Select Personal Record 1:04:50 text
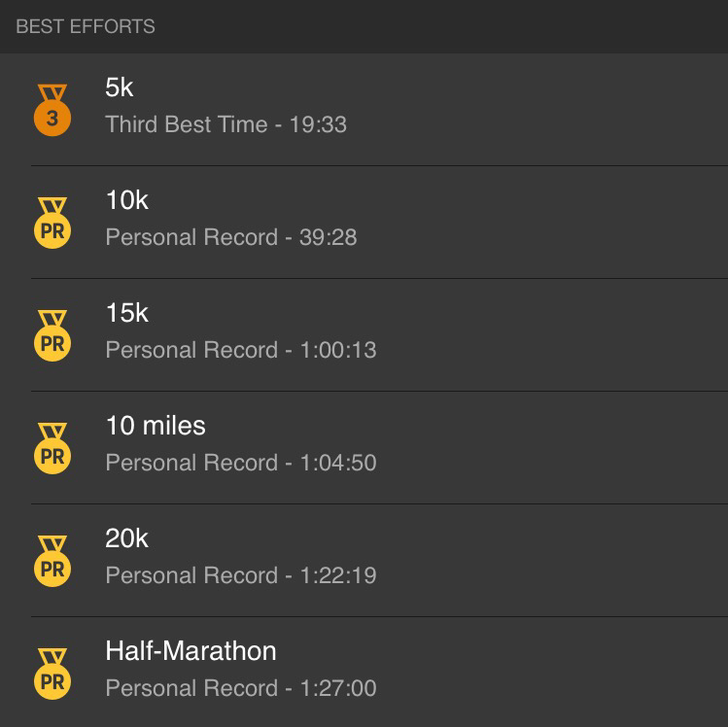 (241, 463)
